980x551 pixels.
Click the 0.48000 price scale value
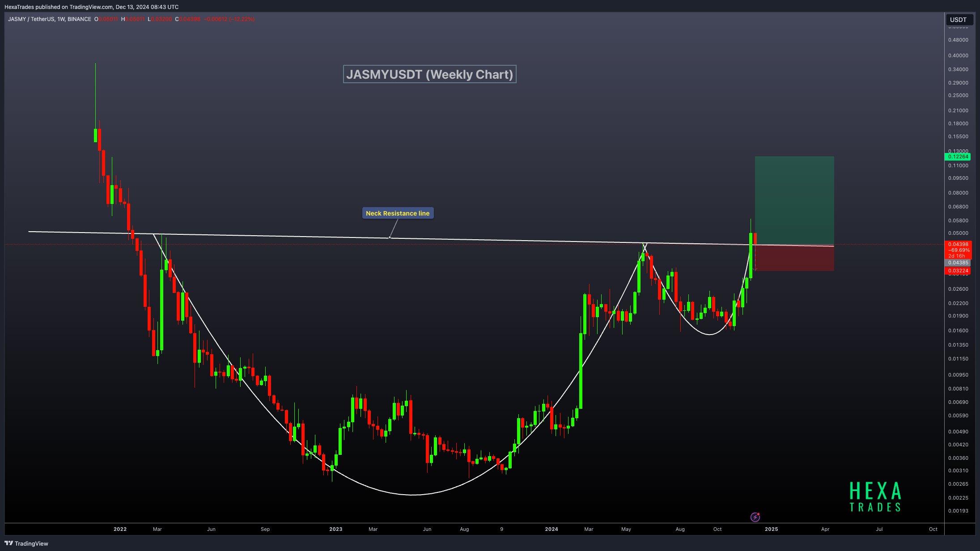tap(958, 40)
